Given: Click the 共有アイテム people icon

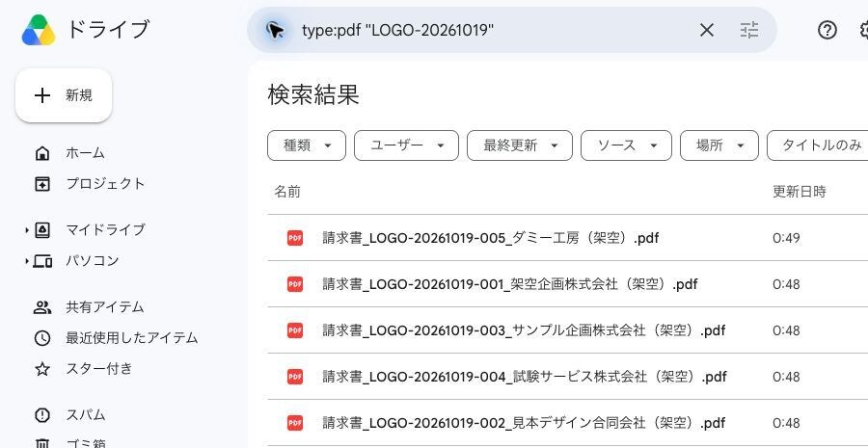Looking at the screenshot, I should (42, 307).
